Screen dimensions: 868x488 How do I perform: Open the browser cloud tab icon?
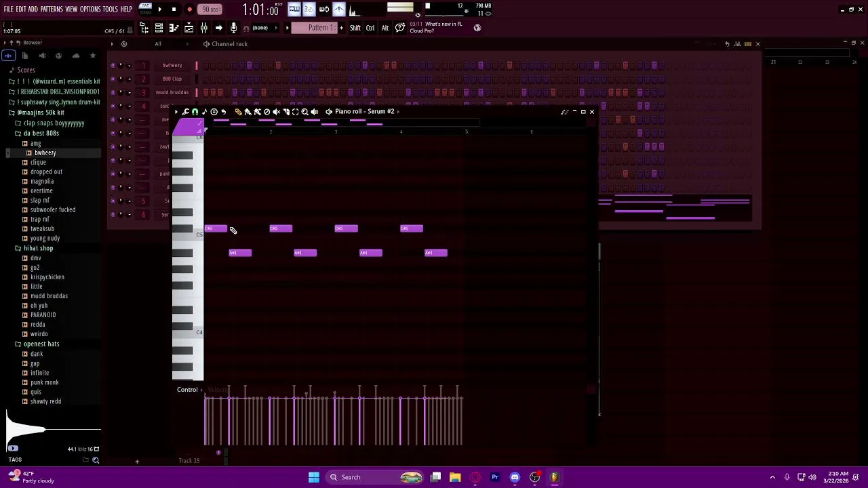click(x=76, y=56)
